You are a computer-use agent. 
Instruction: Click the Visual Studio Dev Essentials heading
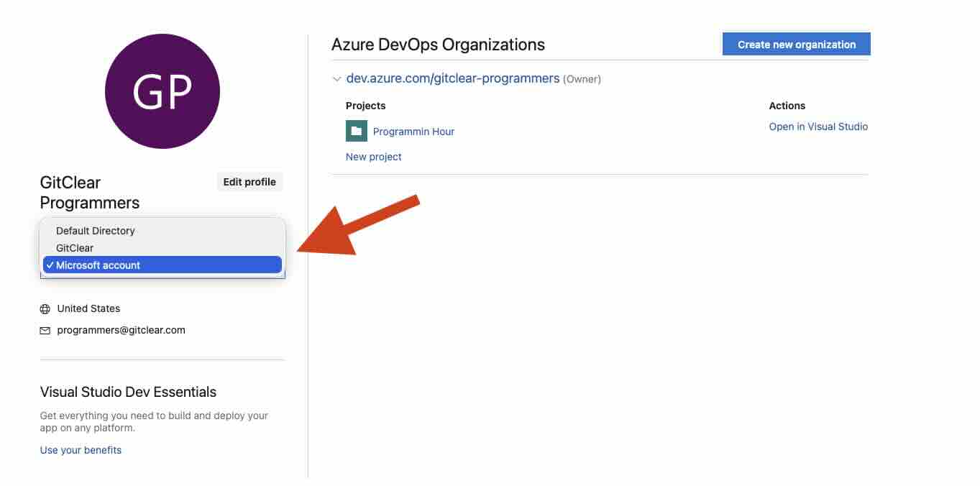(128, 392)
